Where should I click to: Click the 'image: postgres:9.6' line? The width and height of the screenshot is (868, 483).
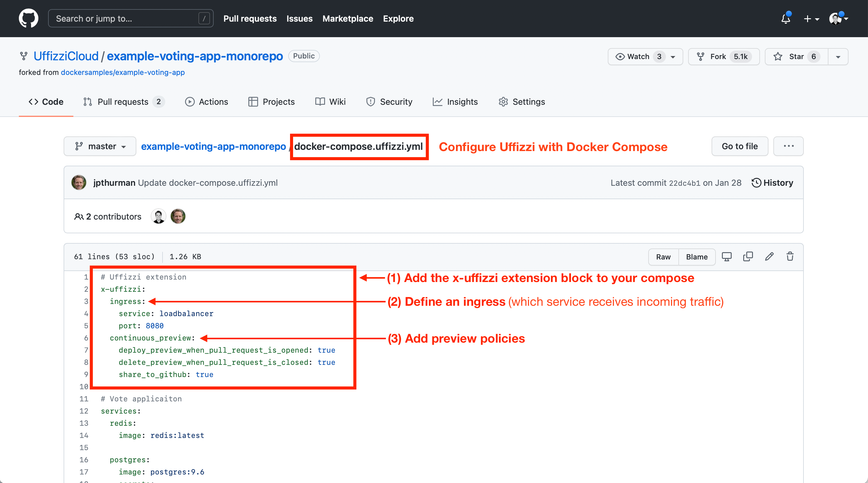click(x=161, y=472)
